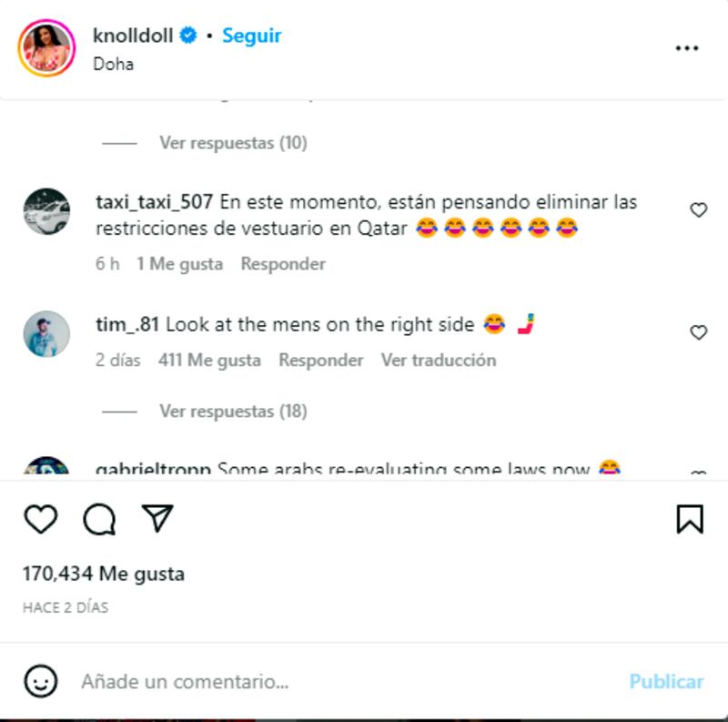Click the Publicar button
Screen dimensions: 728x722
(667, 682)
